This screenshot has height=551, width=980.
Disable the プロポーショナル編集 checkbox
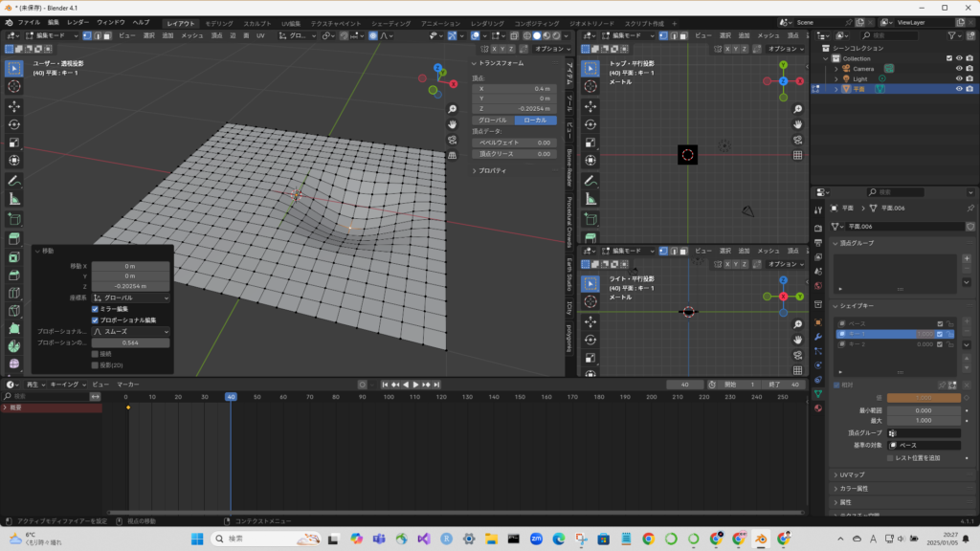coord(95,320)
